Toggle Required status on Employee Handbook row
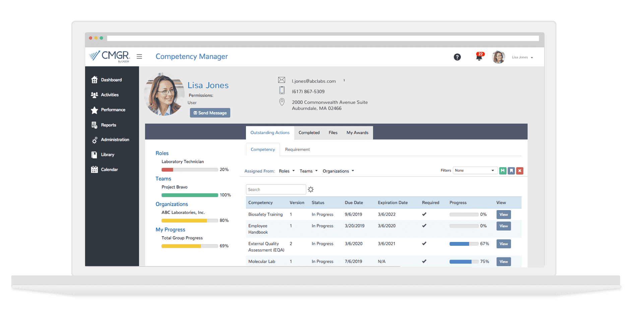Viewport: 644px width, 317px height. (424, 226)
